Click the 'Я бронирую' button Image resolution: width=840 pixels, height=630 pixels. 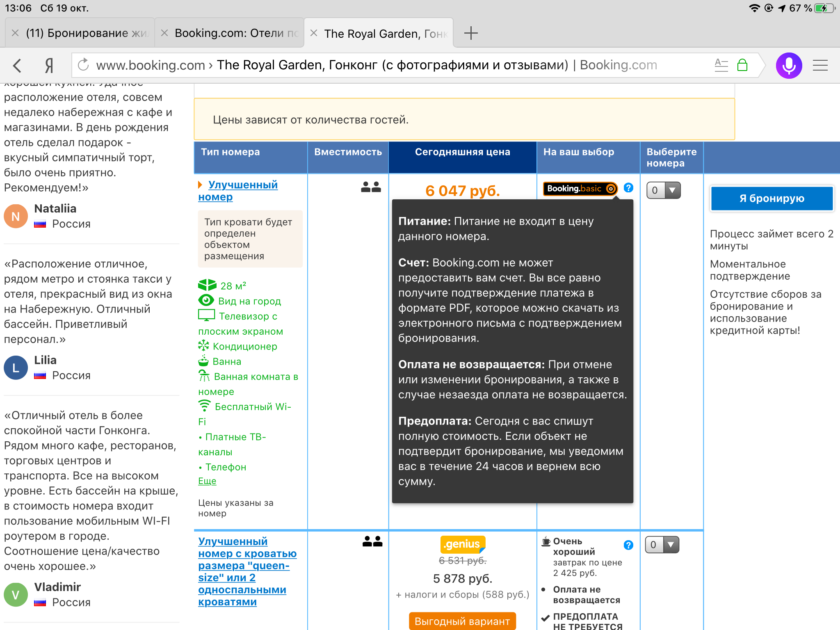coord(772,199)
